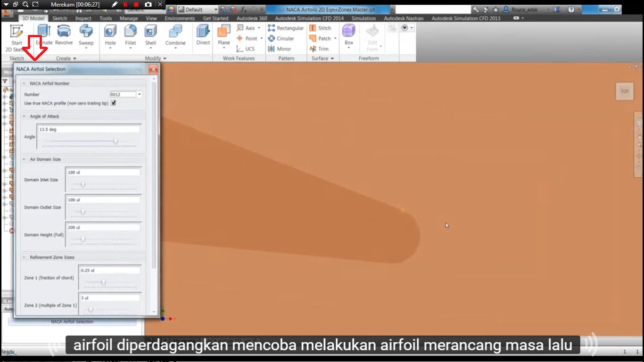Open the NACA airfoil Number dropdown
The image size is (644, 362).
139,94
